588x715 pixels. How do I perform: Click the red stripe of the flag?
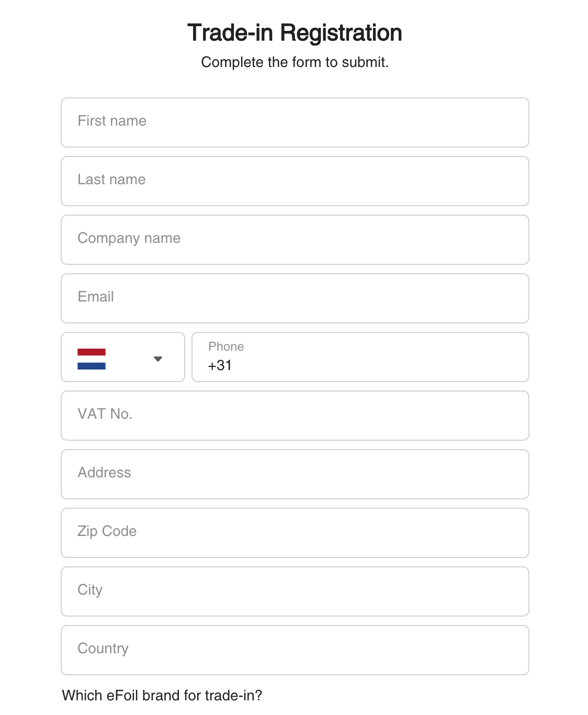tap(92, 352)
